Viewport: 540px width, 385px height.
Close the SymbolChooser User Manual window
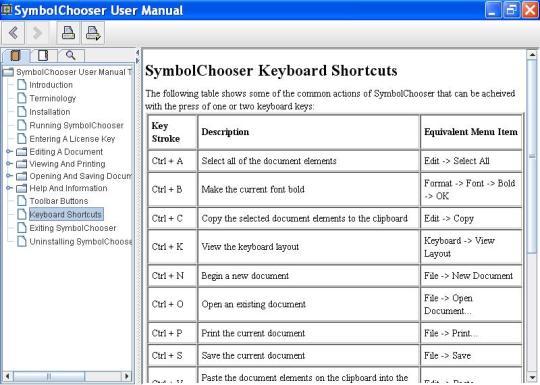pos(530,10)
